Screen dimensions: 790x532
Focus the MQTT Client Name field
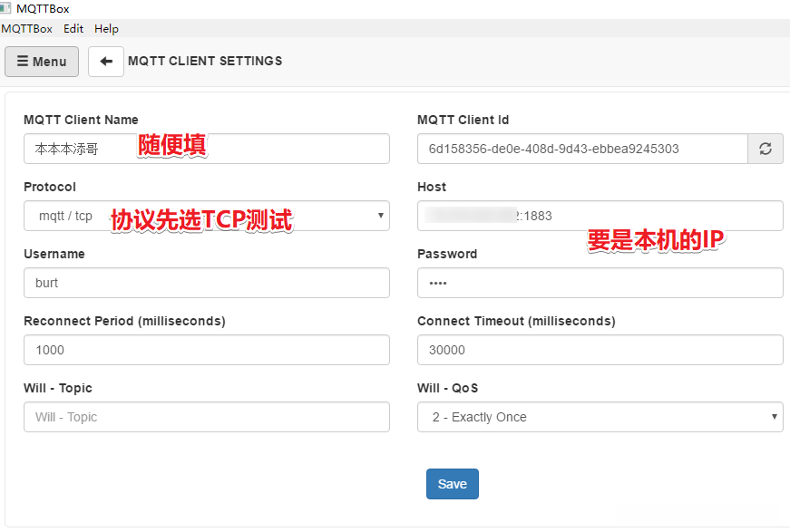(x=207, y=149)
